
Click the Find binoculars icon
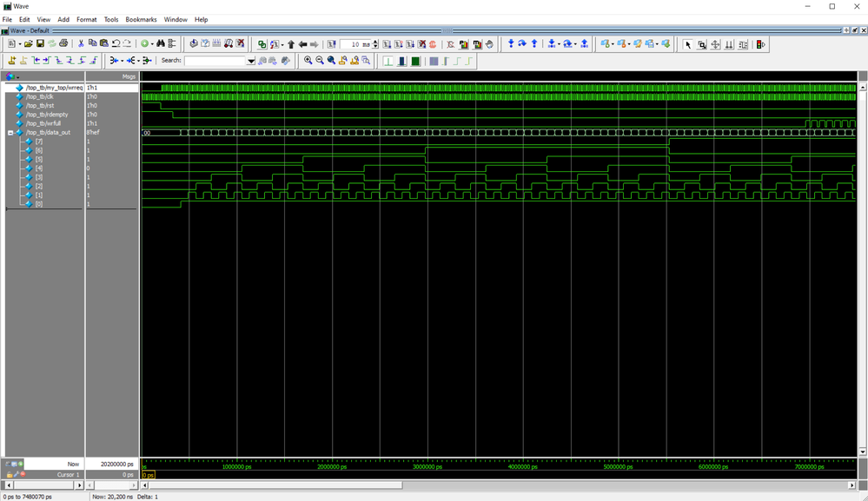[161, 44]
